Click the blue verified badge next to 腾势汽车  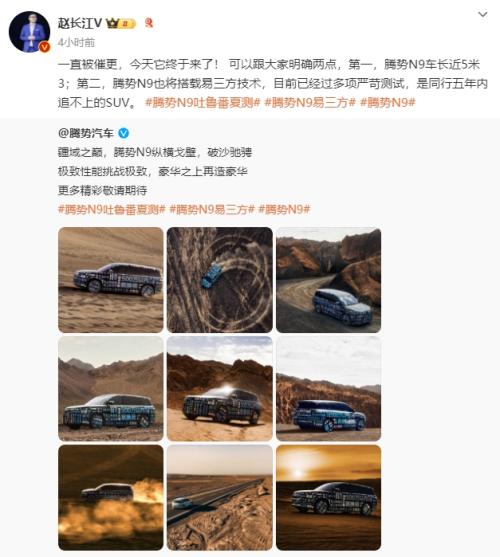coord(123,133)
